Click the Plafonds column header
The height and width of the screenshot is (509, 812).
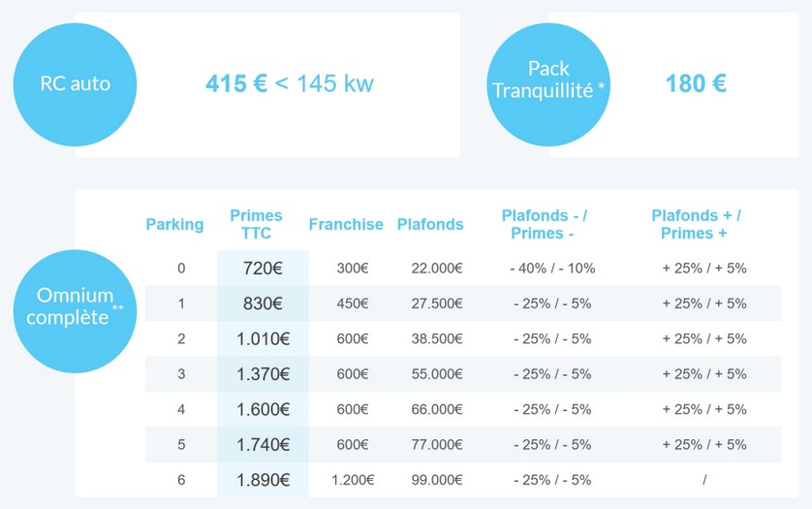pos(430,224)
